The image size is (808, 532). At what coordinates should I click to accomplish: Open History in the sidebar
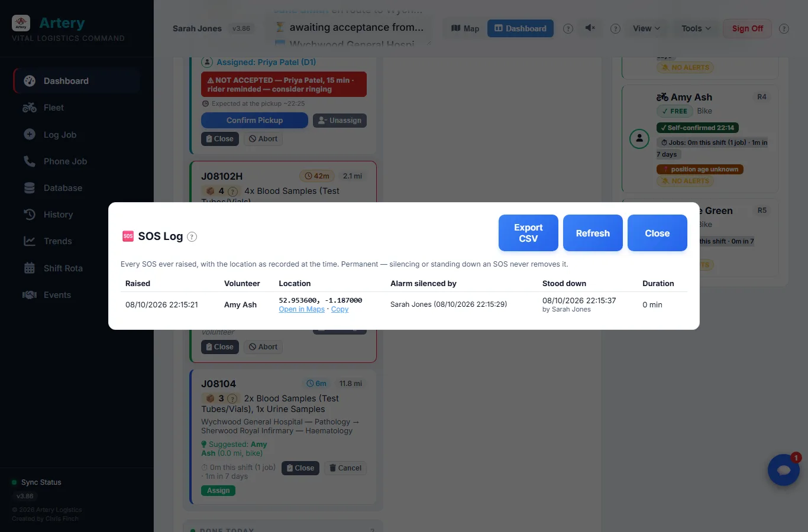click(76, 215)
